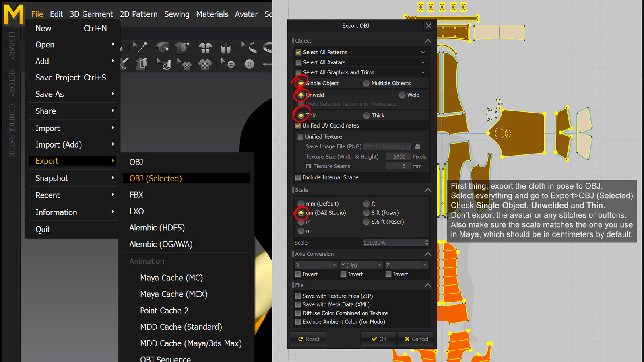Click the Scale percentage stepper arrows
The width and height of the screenshot is (644, 362).
coord(427,243)
